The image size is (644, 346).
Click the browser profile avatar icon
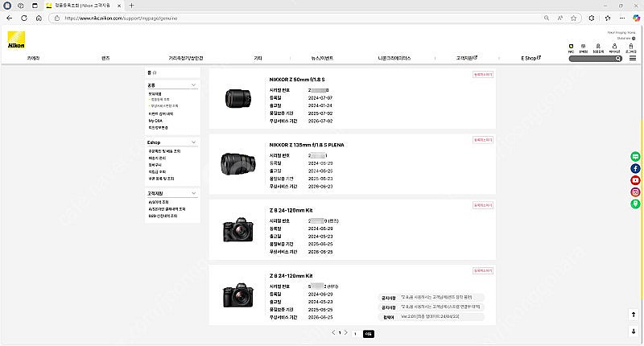click(x=7, y=6)
